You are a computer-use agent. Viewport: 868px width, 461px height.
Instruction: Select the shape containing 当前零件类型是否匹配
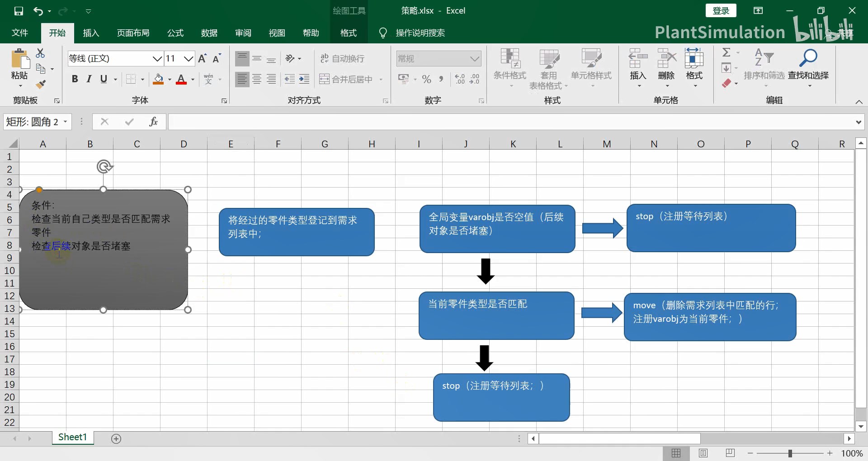[496, 315]
